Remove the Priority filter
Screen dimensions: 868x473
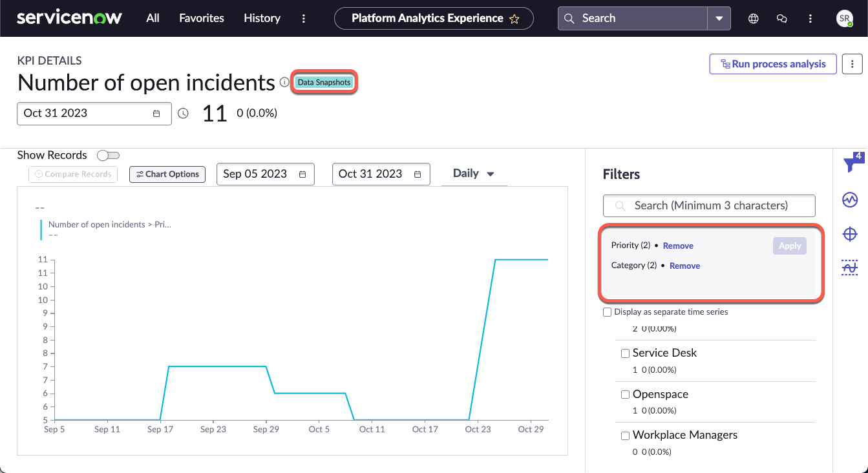point(678,246)
